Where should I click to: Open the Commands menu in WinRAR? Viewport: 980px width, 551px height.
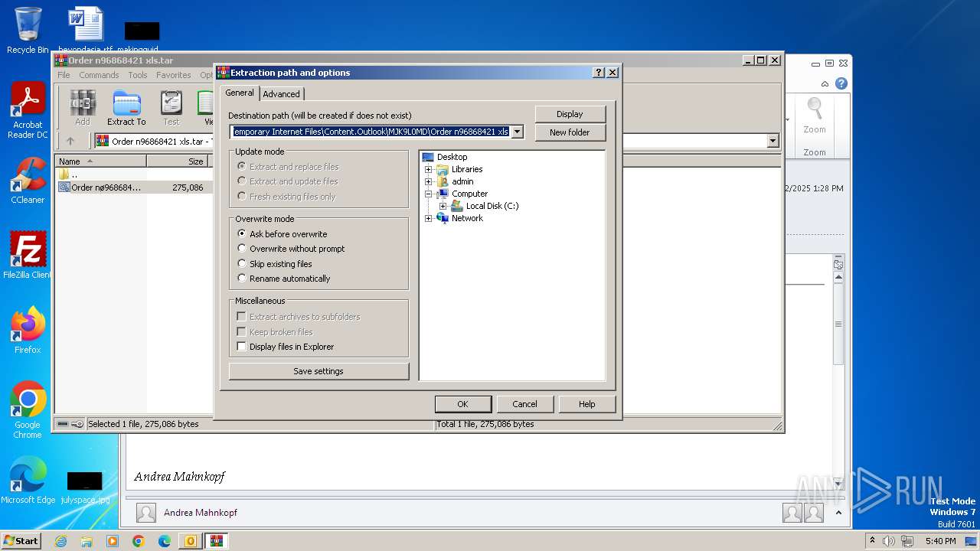[99, 75]
